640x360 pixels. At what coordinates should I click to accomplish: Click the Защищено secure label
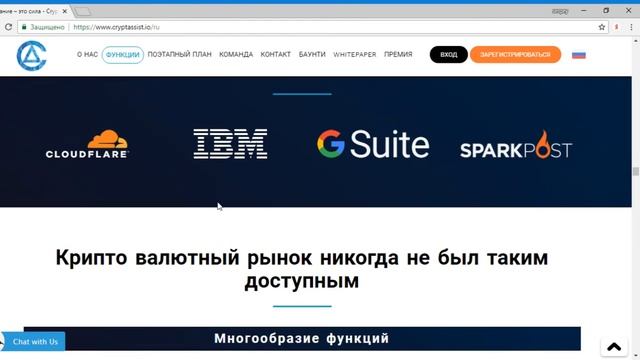[x=47, y=27]
